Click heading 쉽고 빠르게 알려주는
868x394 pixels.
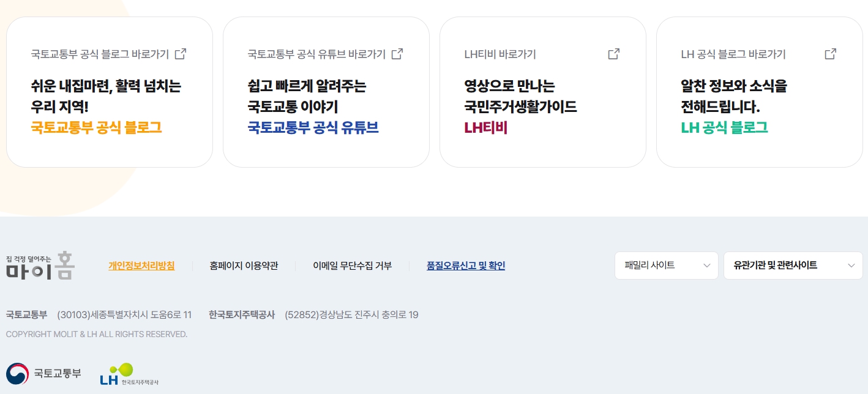tap(307, 86)
